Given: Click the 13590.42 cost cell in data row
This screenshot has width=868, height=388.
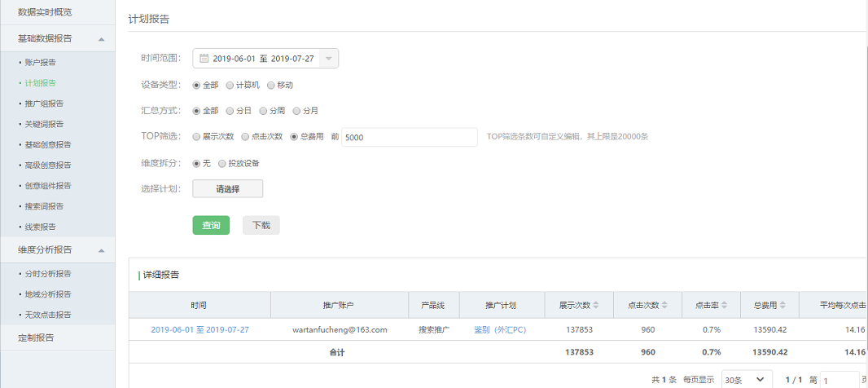Looking at the screenshot, I should coord(769,330).
